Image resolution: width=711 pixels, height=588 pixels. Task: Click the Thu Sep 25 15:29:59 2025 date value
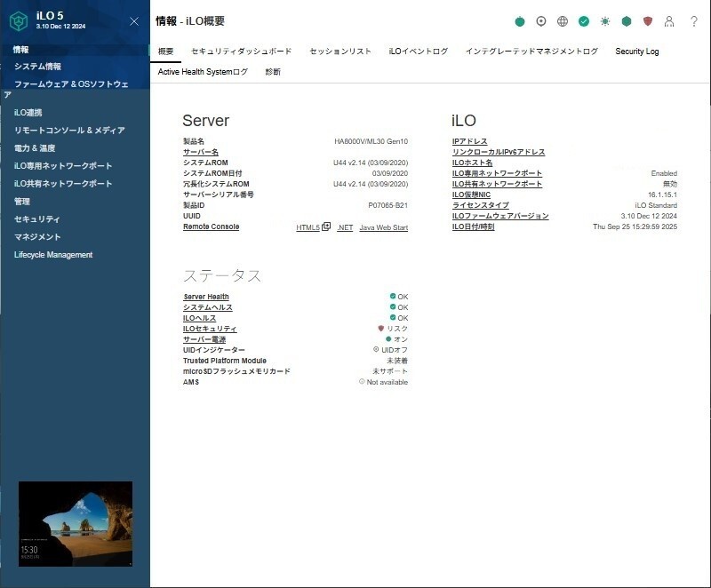click(x=635, y=226)
